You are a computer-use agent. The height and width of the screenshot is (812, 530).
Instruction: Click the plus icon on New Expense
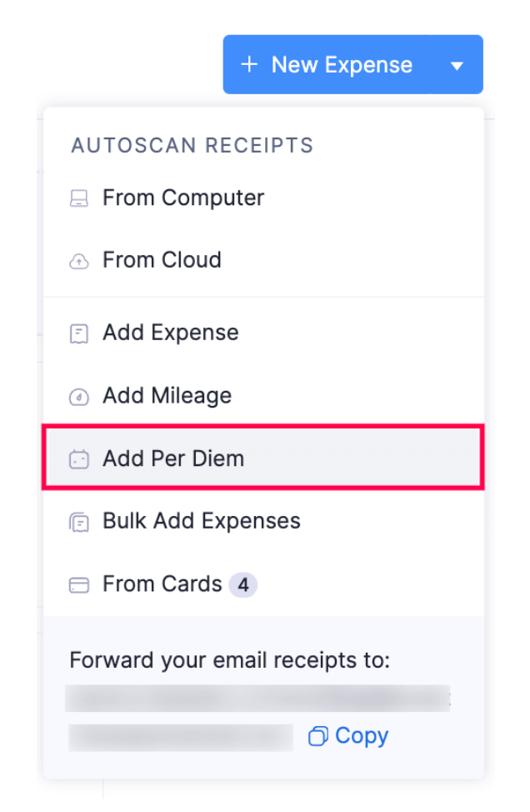click(250, 64)
